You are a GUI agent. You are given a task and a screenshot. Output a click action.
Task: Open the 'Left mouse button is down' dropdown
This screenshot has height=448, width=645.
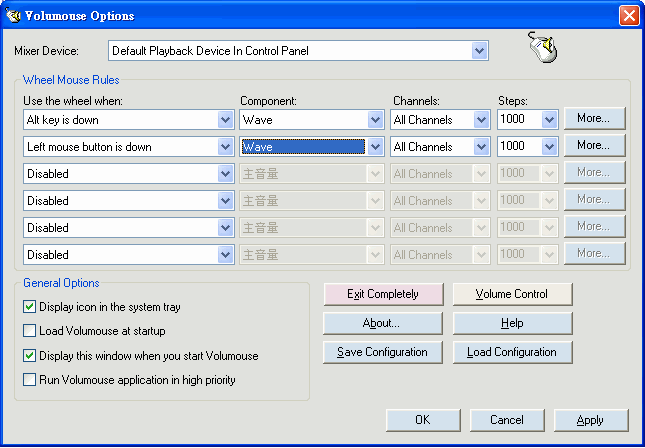(225, 147)
